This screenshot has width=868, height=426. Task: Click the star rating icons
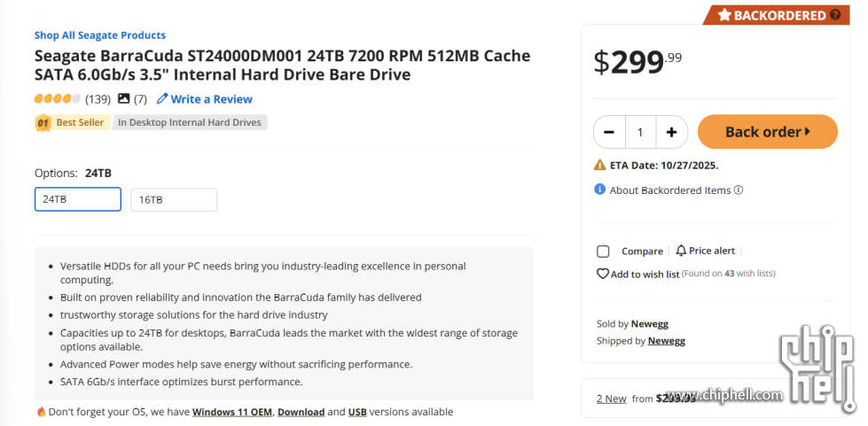point(58,99)
